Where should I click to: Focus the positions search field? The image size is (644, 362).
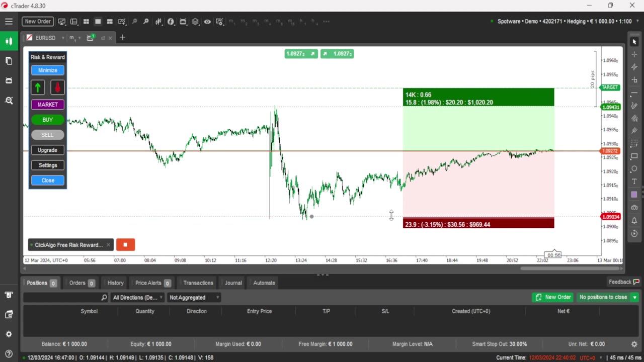66,298
